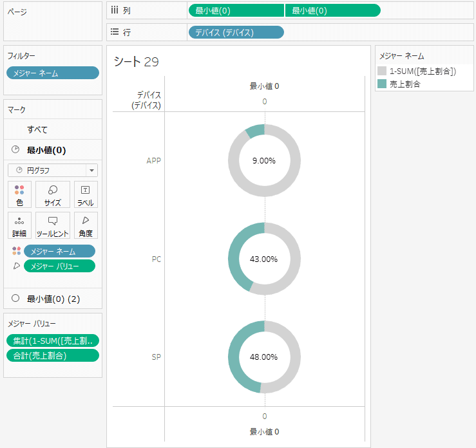
Task: Click the 9.00% label in APP donut
Action: (264, 160)
